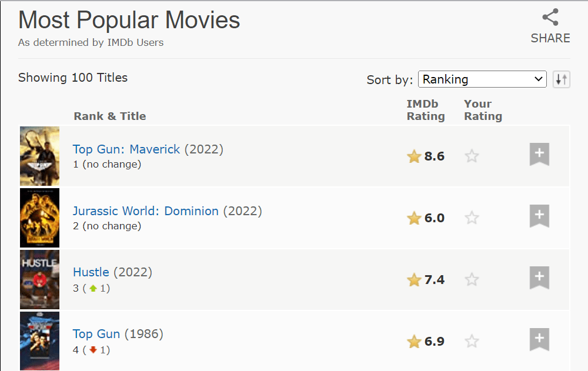Rate Top Gun (1986) using empty star
588x371 pixels.
click(x=472, y=342)
